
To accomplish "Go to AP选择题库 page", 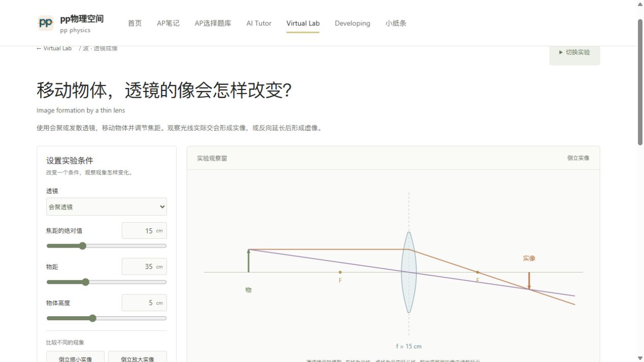I will pyautogui.click(x=213, y=23).
